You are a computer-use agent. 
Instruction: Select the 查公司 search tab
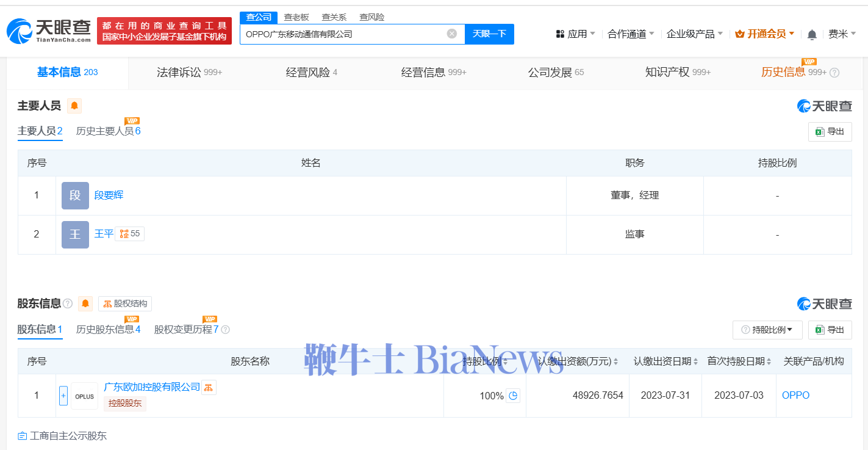(x=259, y=17)
